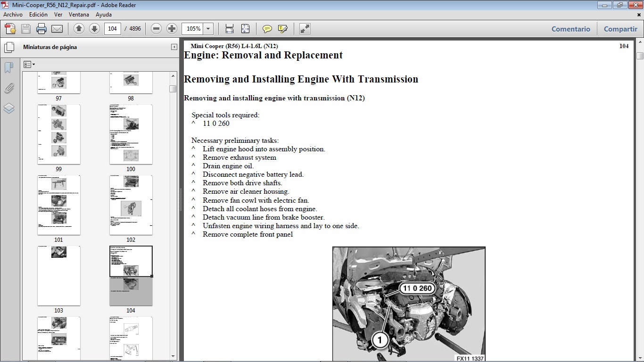Screen dimensions: 644x362
Task: Add a sticky note comment
Action: pyautogui.click(x=267, y=29)
